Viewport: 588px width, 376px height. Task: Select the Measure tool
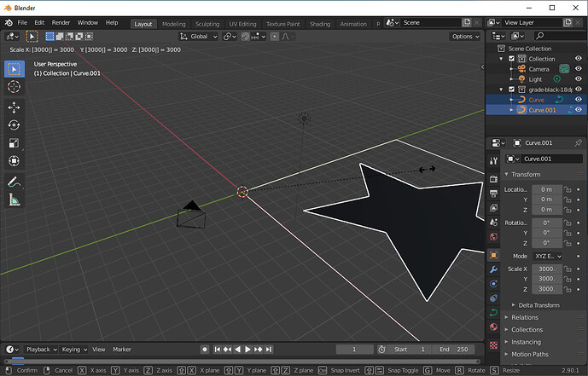pyautogui.click(x=14, y=200)
